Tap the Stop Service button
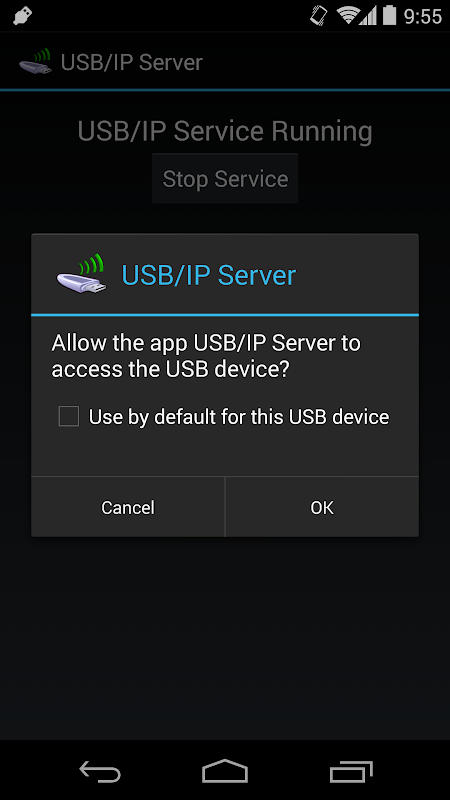The width and height of the screenshot is (450, 800). click(x=225, y=179)
